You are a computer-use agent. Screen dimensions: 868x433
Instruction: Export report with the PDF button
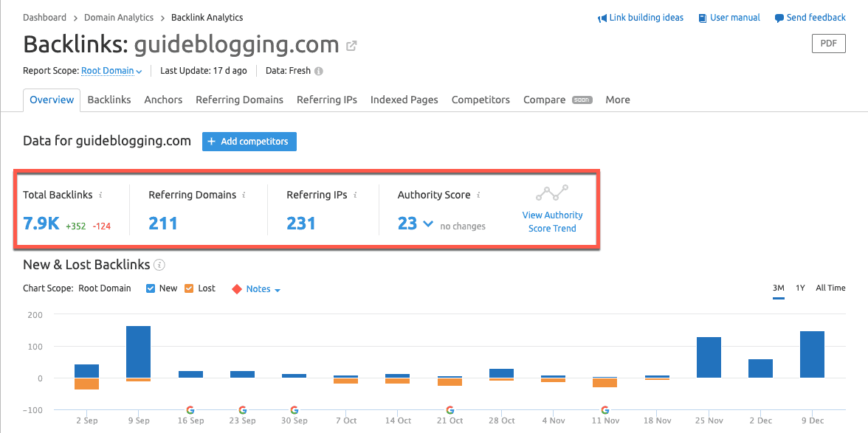click(829, 44)
